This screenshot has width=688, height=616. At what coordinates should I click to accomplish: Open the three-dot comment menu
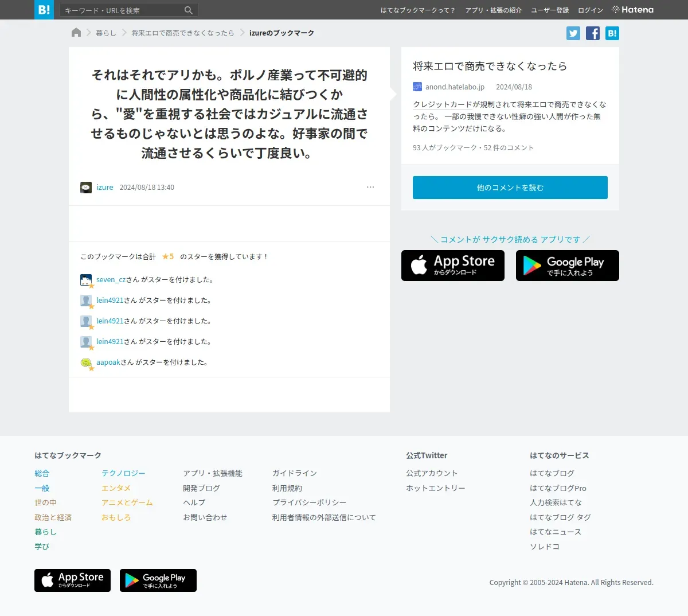tap(370, 187)
